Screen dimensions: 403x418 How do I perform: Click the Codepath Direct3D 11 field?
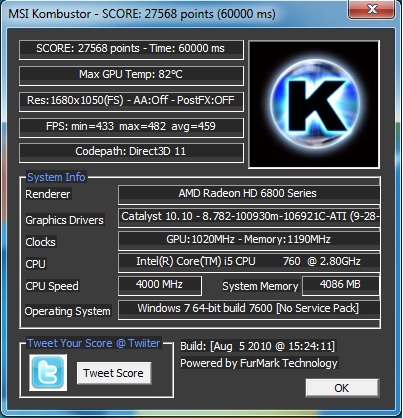tap(131, 153)
